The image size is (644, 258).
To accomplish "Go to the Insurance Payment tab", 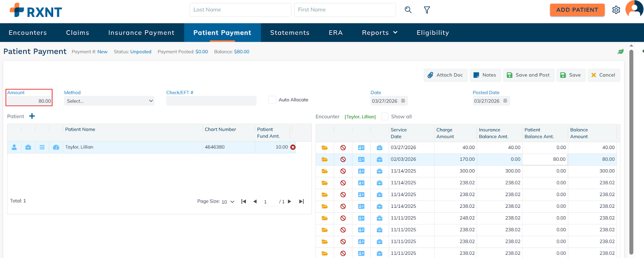I will click(141, 33).
